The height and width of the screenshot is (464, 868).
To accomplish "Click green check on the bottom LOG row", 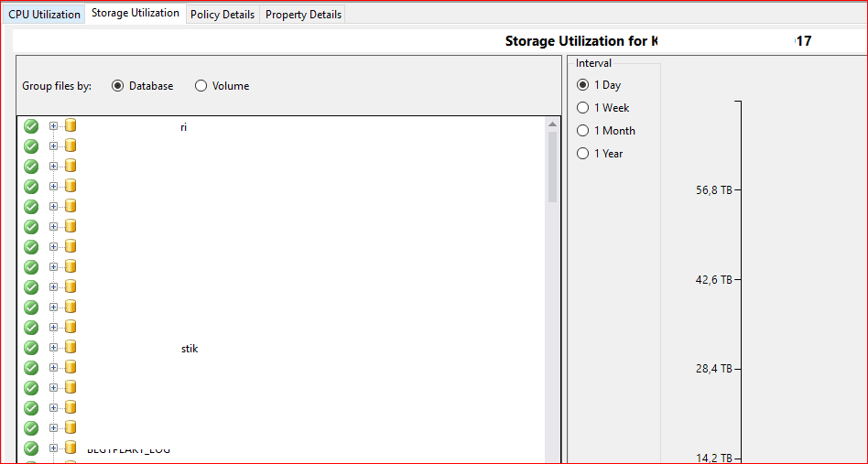I will 31,448.
